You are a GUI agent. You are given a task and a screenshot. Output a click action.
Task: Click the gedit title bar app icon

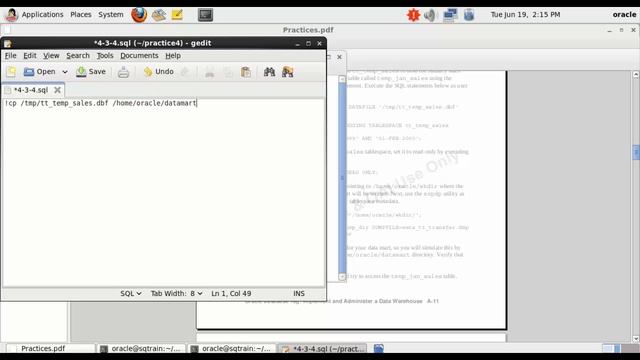tap(7, 43)
